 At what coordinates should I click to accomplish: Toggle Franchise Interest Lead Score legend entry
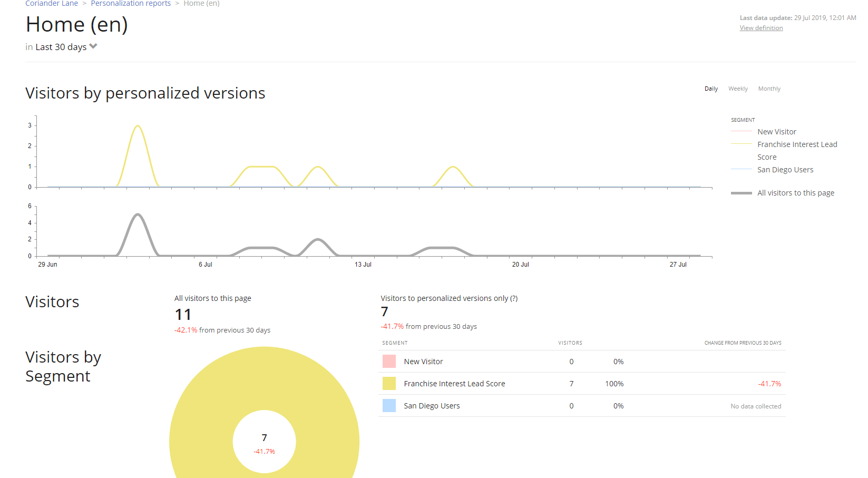[x=797, y=144]
